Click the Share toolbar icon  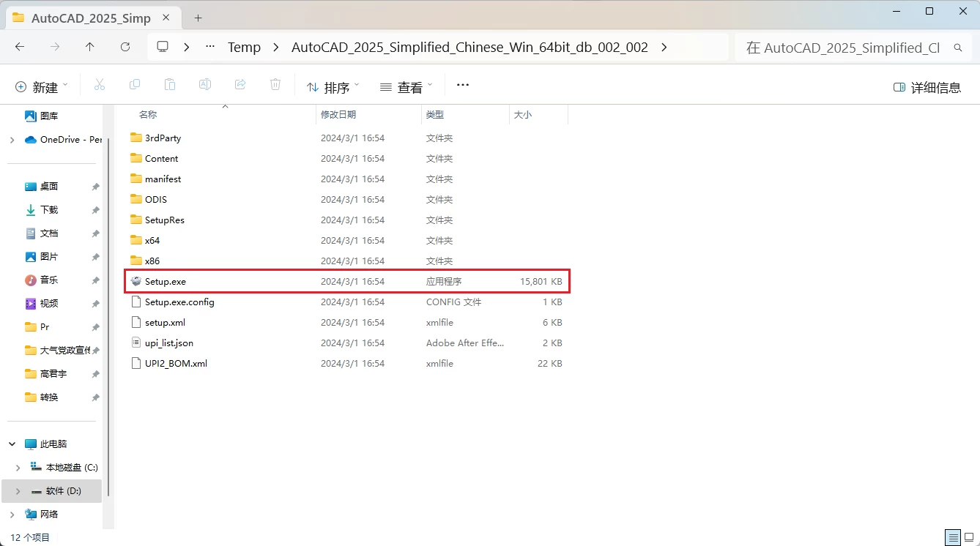tap(240, 85)
